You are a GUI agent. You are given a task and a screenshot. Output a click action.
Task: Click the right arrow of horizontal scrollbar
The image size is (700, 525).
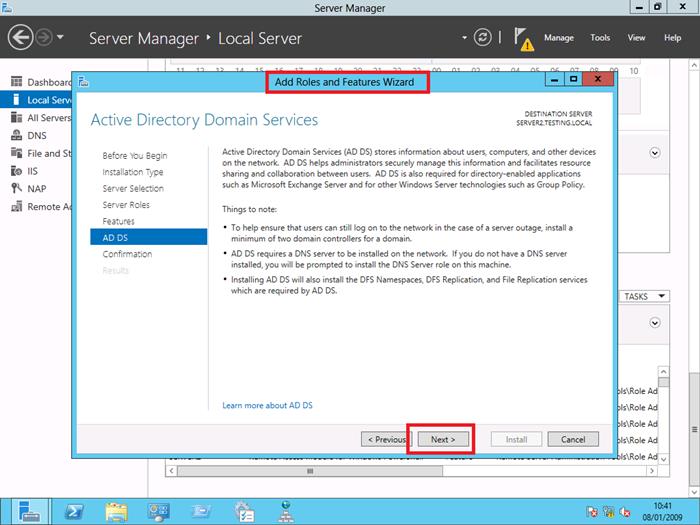(652, 471)
